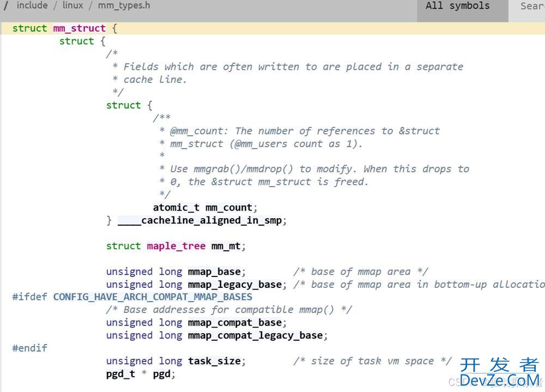Open the mm_types.h breadcrumb link
Viewport: 545px width, 392px height.
point(124,5)
